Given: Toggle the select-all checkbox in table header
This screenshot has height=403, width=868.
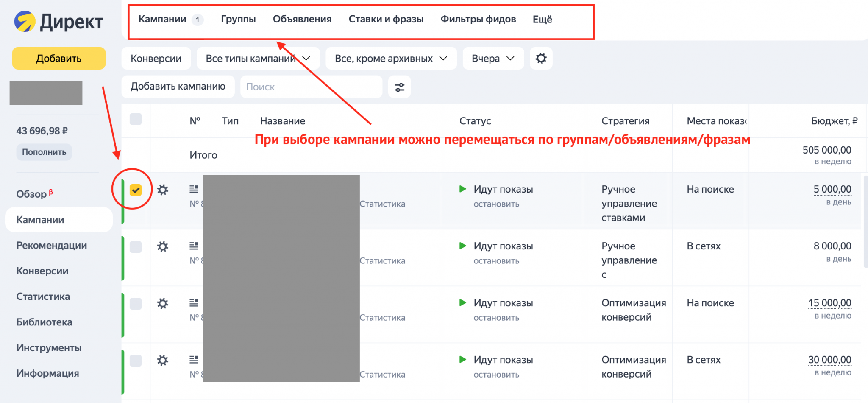Looking at the screenshot, I should 136,119.
